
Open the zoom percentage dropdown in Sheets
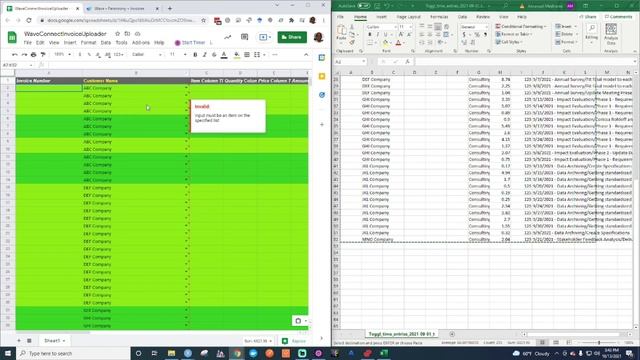pos(62,55)
